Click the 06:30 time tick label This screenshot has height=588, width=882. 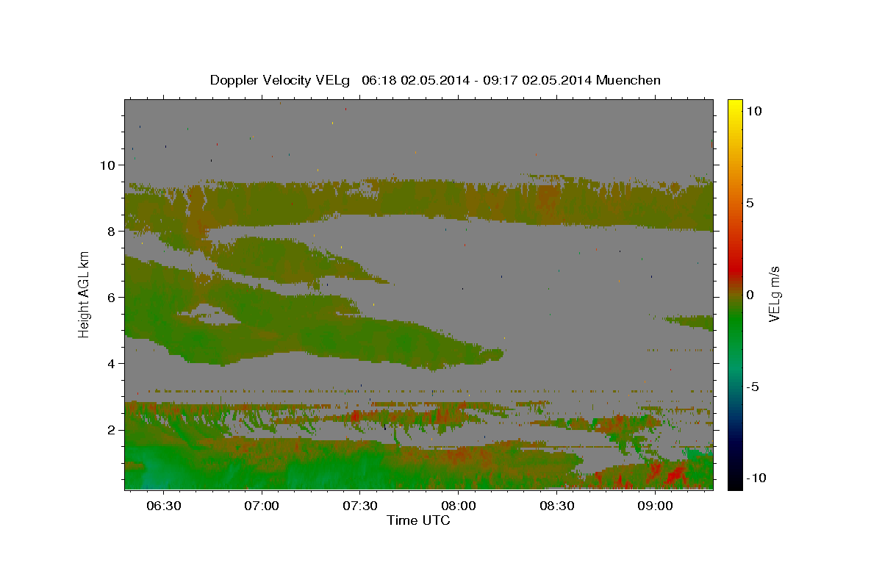[x=163, y=506]
